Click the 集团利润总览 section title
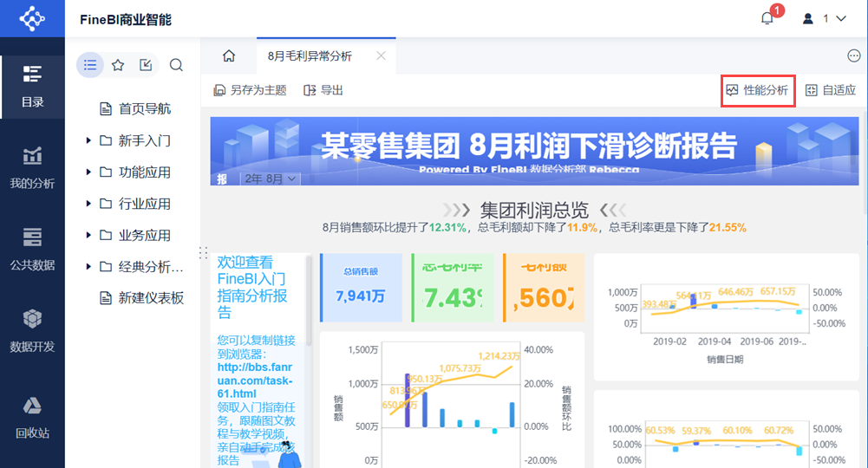The image size is (868, 468). (534, 211)
